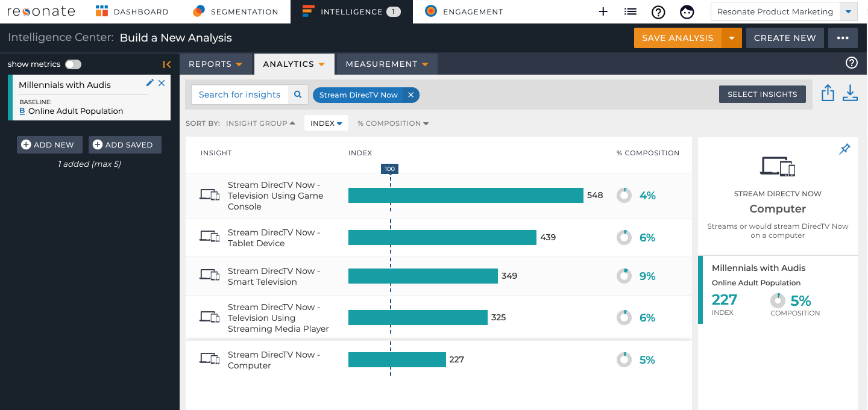The image size is (868, 410).
Task: Click the 100 baseline index marker
Action: [390, 169]
